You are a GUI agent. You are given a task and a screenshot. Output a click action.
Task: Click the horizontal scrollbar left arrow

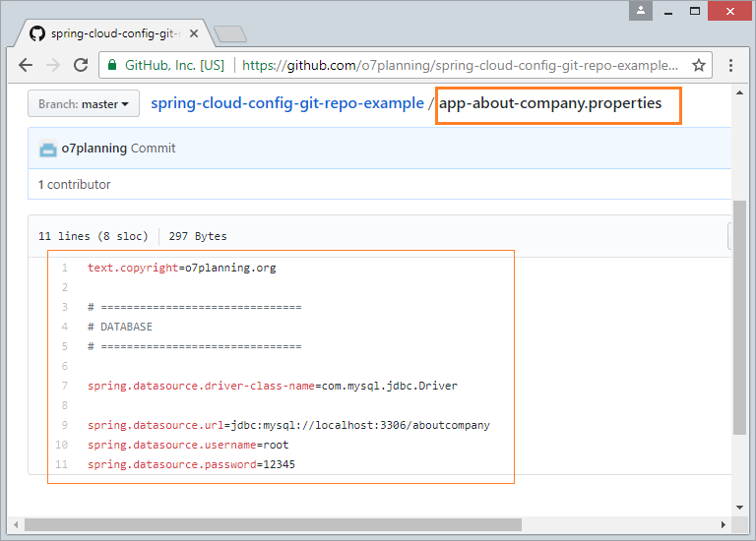click(x=16, y=524)
